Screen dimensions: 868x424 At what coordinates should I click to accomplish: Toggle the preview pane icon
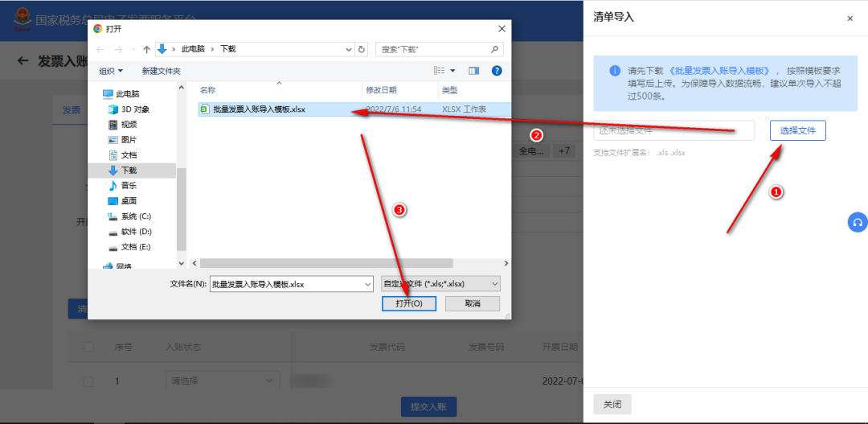pyautogui.click(x=474, y=71)
